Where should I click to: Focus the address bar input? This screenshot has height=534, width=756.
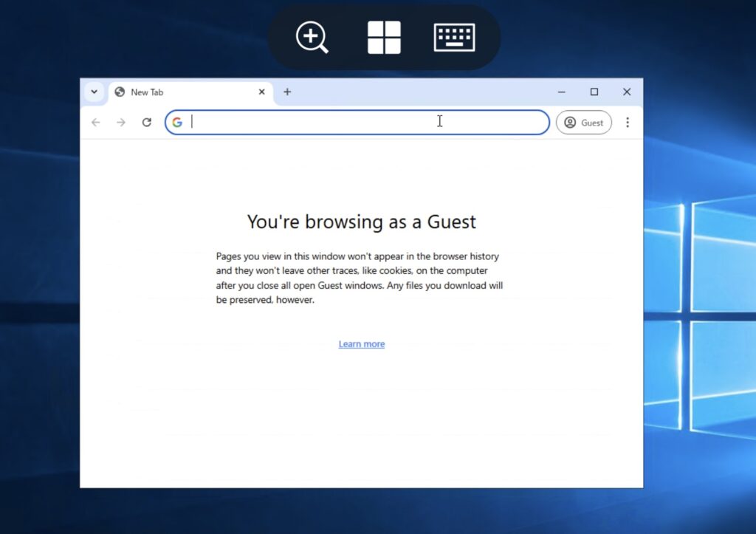(357, 123)
